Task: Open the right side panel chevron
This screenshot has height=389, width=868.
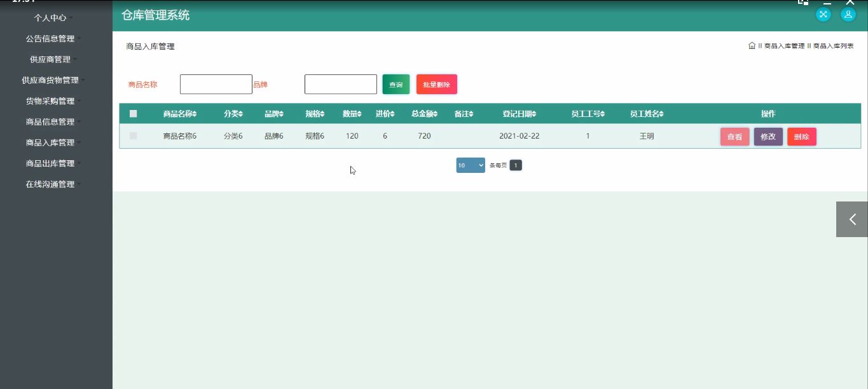Action: (852, 219)
